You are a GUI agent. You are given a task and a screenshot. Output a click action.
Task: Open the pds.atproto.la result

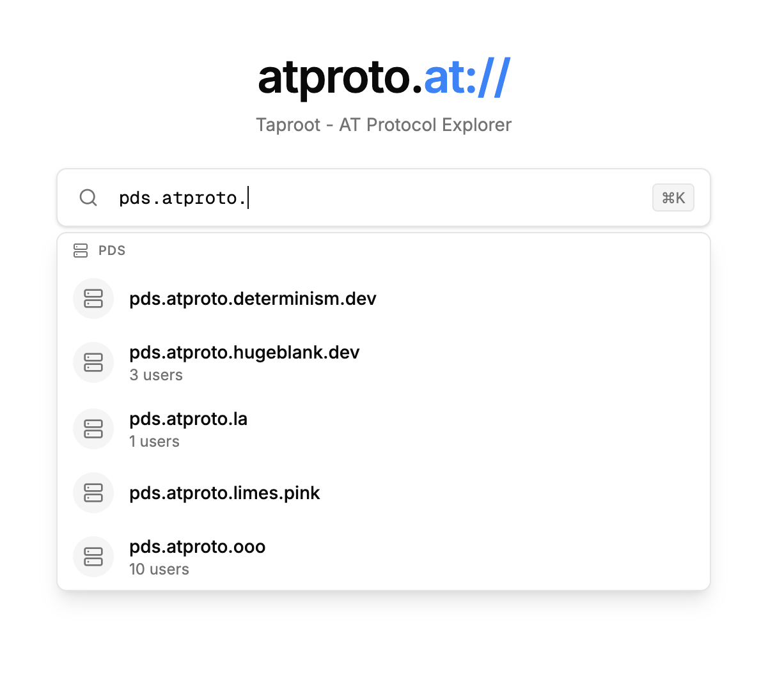pyautogui.click(x=188, y=419)
